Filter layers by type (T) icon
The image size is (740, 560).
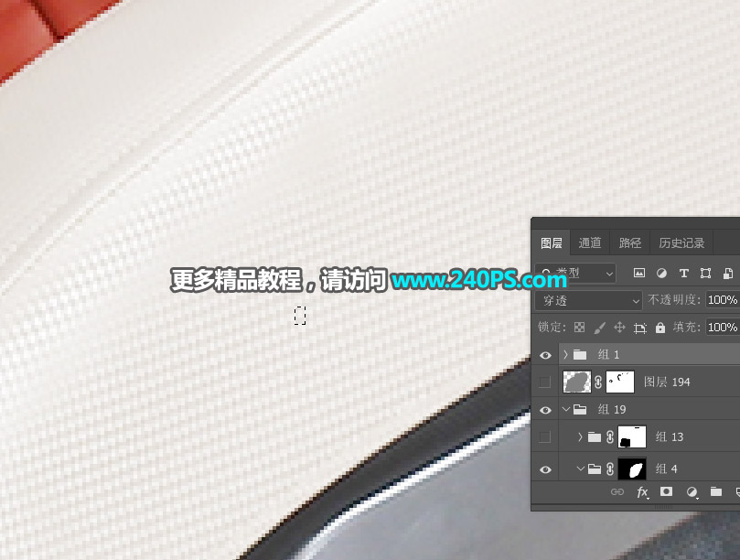point(683,273)
